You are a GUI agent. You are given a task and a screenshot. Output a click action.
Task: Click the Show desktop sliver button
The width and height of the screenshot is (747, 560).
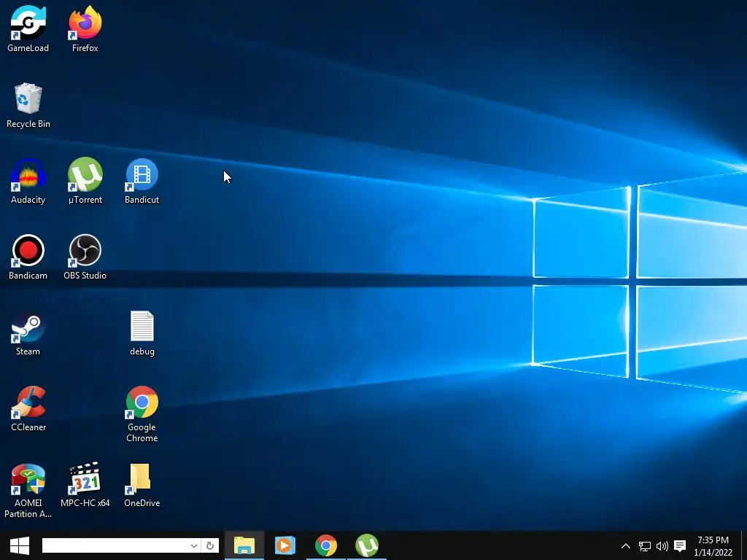(744, 546)
